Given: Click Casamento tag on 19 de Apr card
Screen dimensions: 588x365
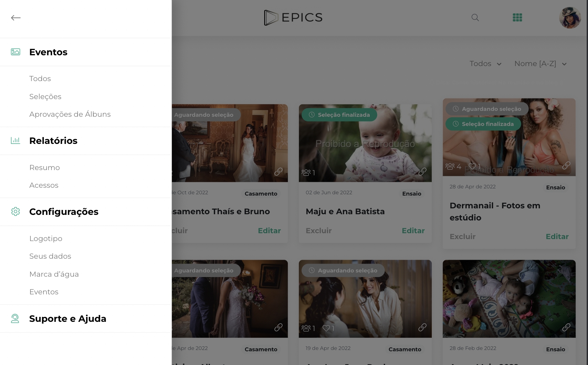Looking at the screenshot, I should [405, 349].
